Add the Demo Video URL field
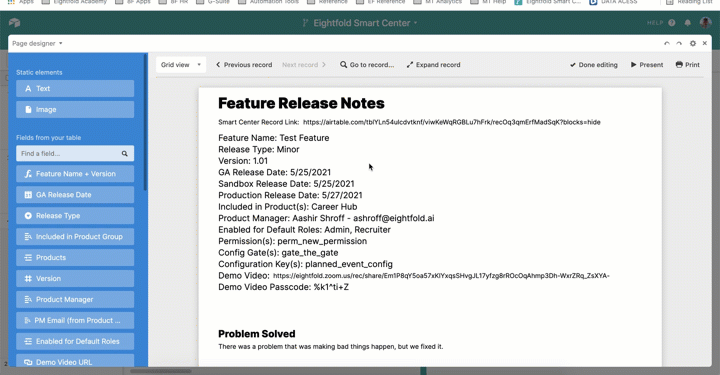The image size is (720, 375). (x=75, y=361)
